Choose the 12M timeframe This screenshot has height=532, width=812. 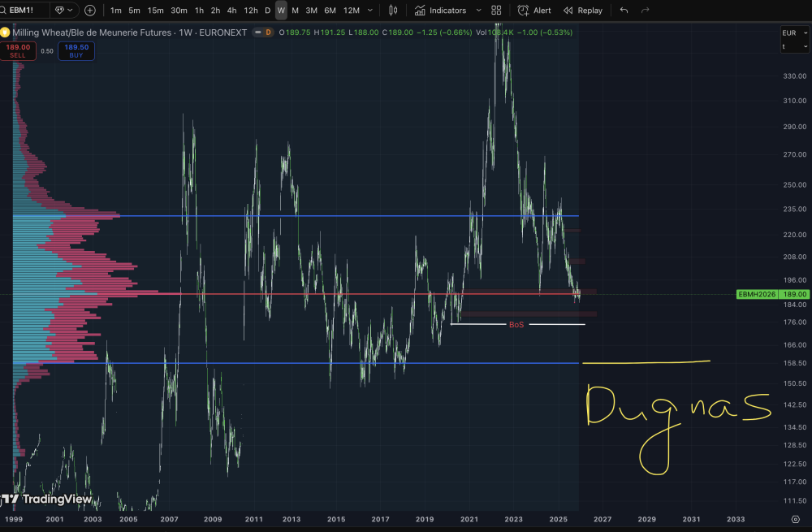tap(352, 11)
